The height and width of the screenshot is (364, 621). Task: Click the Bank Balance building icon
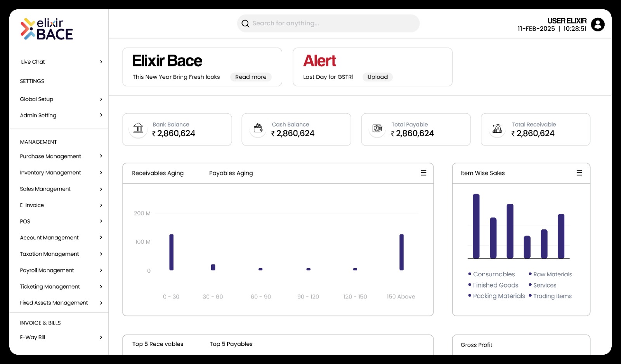[138, 128]
